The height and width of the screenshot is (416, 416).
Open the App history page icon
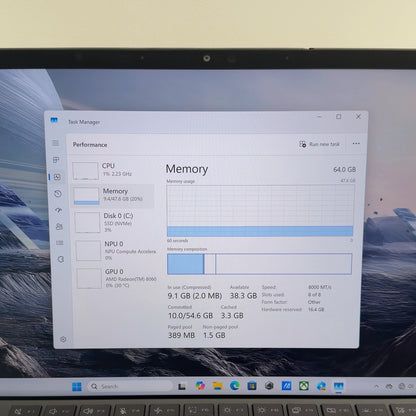click(x=58, y=194)
